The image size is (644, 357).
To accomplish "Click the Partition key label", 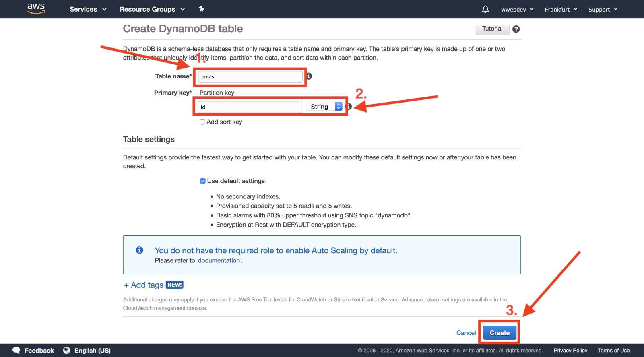I will click(217, 93).
